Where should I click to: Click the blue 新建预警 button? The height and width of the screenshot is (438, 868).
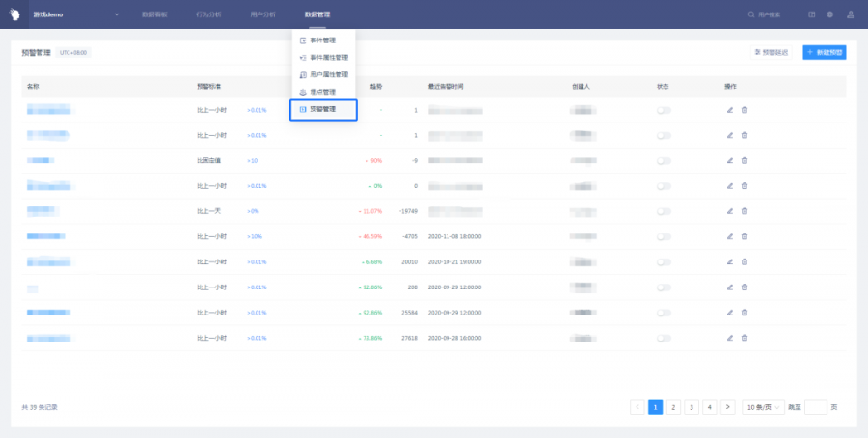[825, 53]
